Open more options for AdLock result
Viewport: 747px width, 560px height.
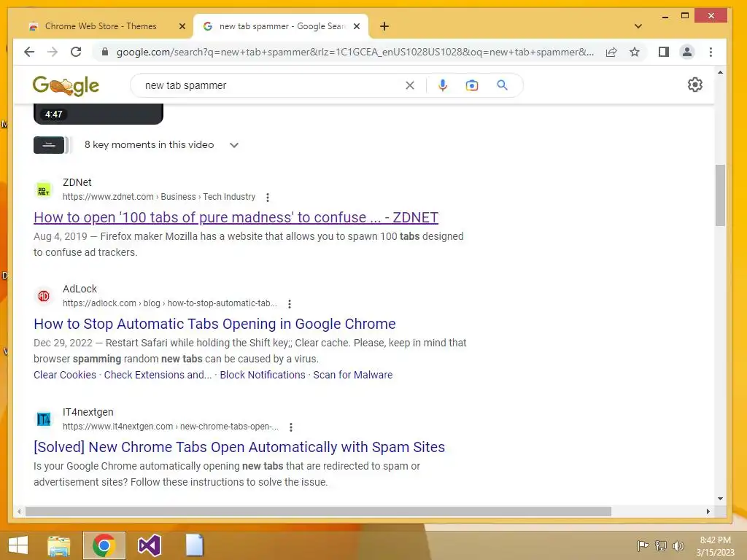tap(289, 304)
